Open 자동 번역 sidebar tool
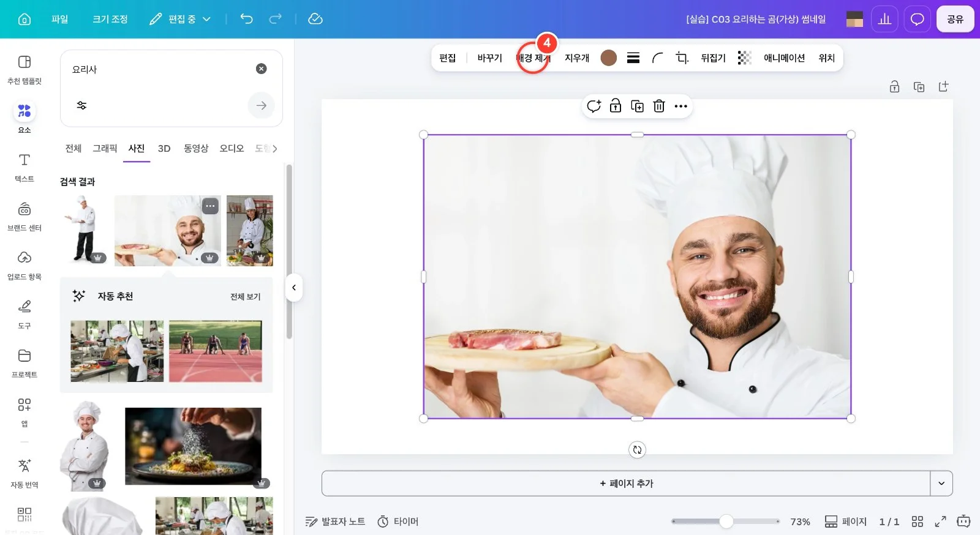This screenshot has width=980, height=535. coord(24,473)
